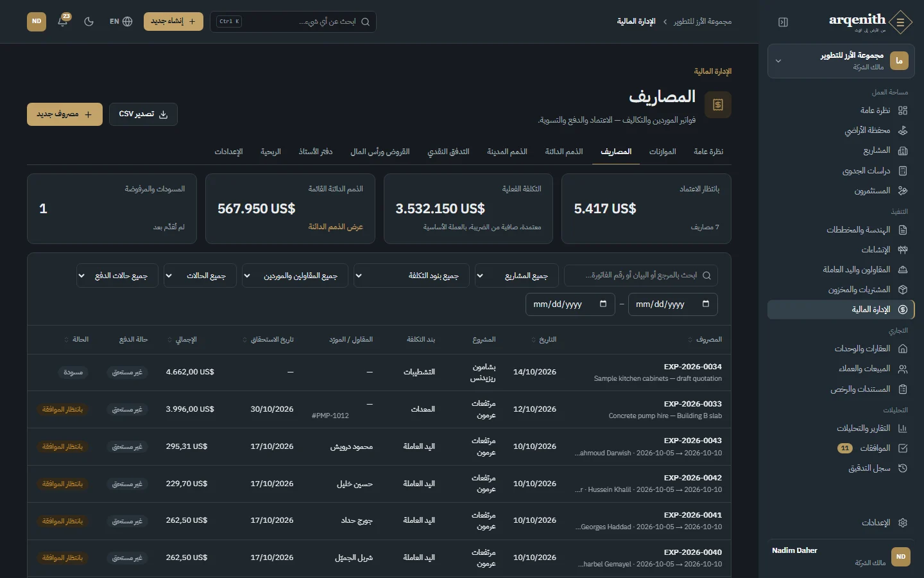Open المقاولون واليد العاملة sidebar icon
Image resolution: width=924 pixels, height=578 pixels.
pyautogui.click(x=903, y=270)
